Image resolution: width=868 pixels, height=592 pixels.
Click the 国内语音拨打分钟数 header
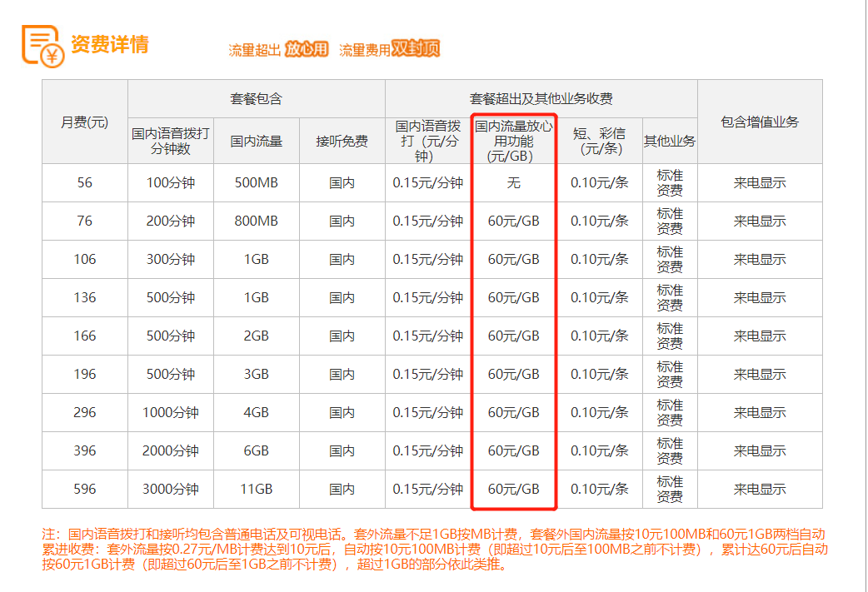point(171,141)
